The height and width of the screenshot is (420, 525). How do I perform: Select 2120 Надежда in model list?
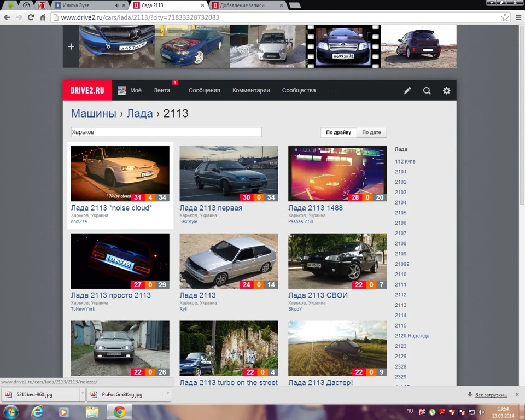point(412,336)
